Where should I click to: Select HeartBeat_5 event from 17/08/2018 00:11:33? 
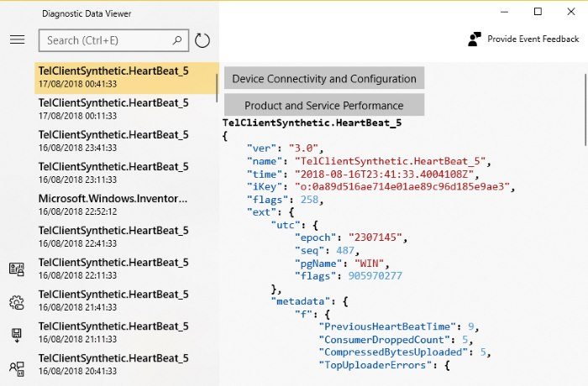tap(113, 109)
